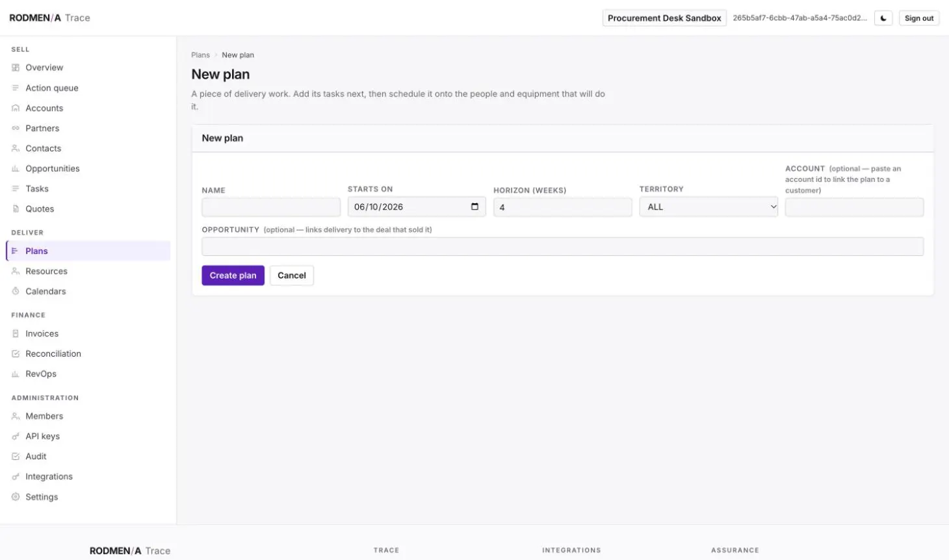Click the Integrations sidebar icon

pyautogui.click(x=16, y=476)
